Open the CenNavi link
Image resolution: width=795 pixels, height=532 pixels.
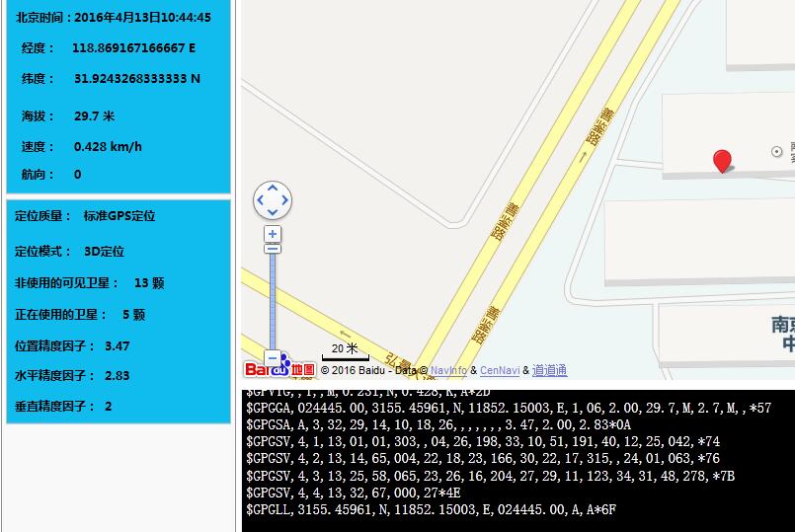(x=500, y=370)
